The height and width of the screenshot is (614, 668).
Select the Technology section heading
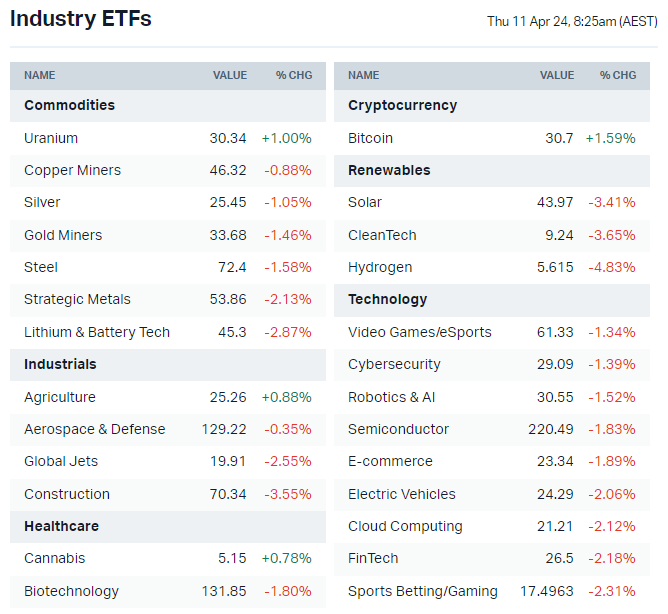(x=387, y=299)
